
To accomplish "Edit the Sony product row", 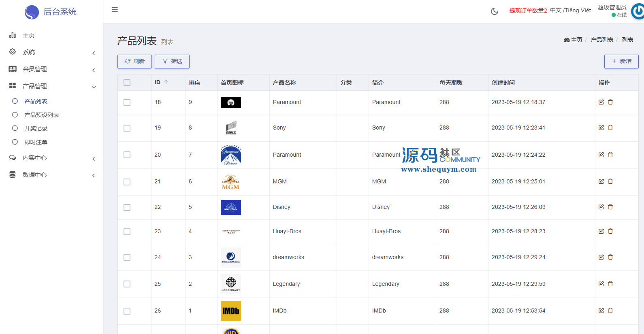I will tap(601, 128).
